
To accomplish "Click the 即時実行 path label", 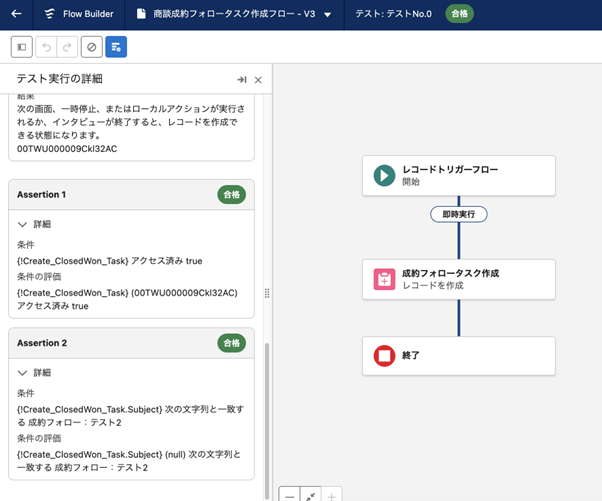I will point(459,214).
